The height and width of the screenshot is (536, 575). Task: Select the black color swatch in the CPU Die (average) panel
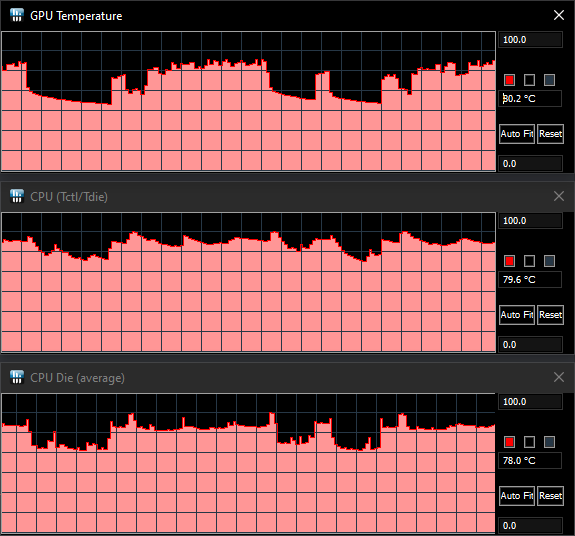point(529,442)
